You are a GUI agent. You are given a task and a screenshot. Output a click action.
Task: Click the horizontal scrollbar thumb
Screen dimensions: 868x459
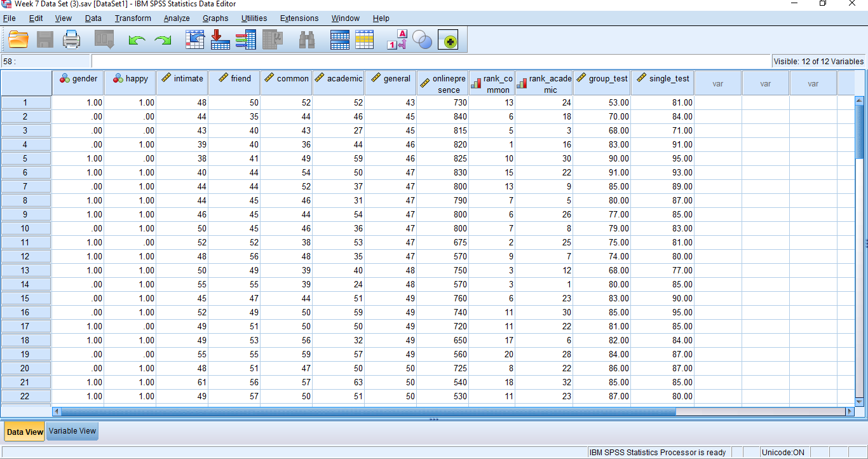(369, 412)
